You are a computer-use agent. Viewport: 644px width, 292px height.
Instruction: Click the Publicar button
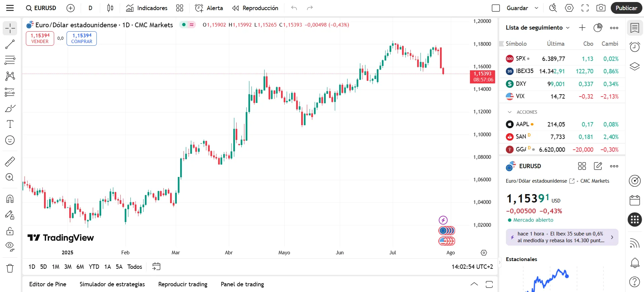626,8
